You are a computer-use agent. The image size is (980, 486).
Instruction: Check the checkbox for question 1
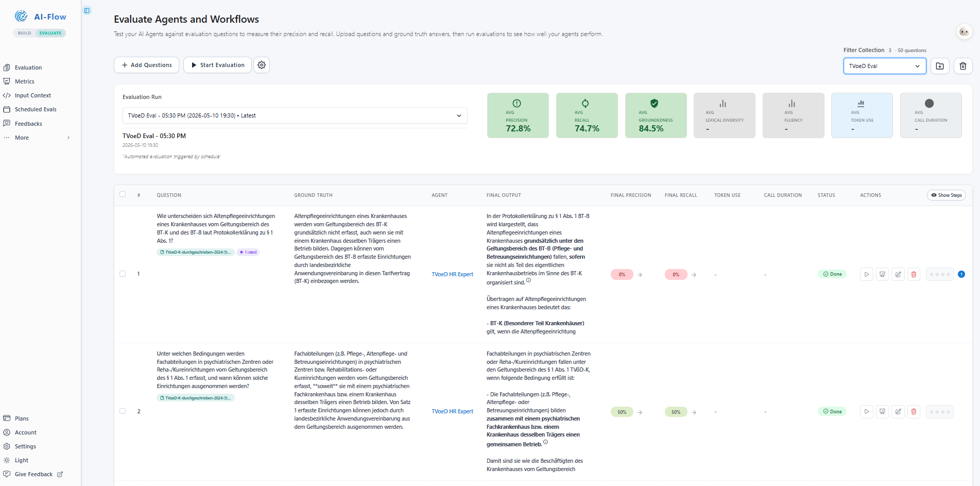pos(123,274)
